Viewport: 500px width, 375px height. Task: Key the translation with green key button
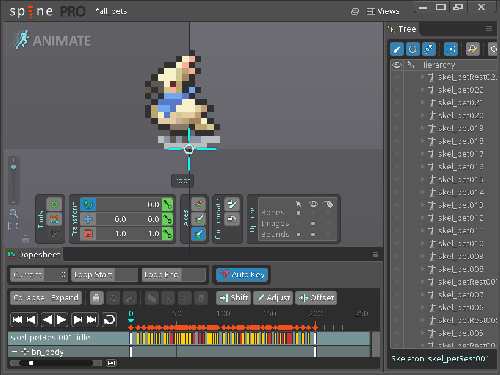[168, 219]
